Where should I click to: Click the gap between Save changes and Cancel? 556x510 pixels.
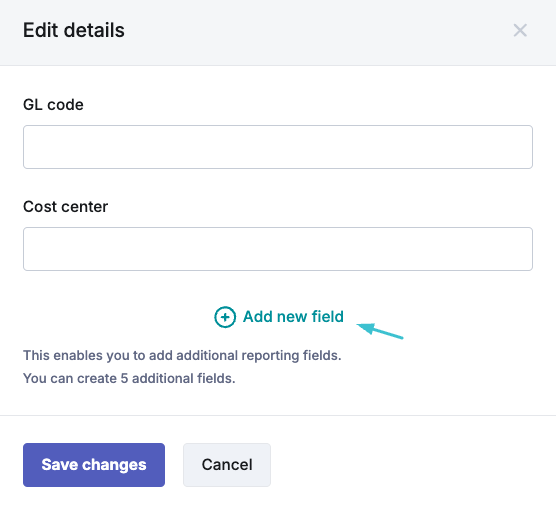[174, 465]
